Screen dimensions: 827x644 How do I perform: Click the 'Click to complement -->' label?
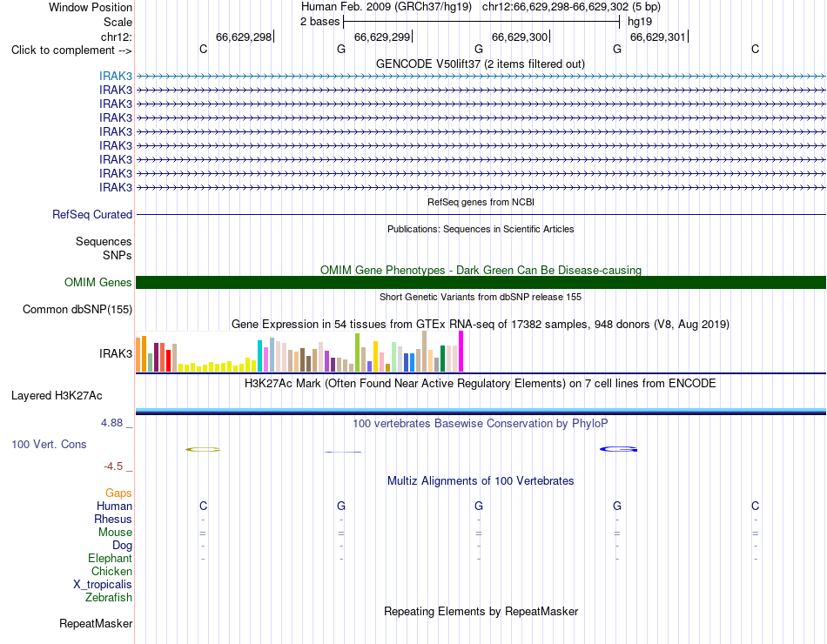(x=71, y=50)
